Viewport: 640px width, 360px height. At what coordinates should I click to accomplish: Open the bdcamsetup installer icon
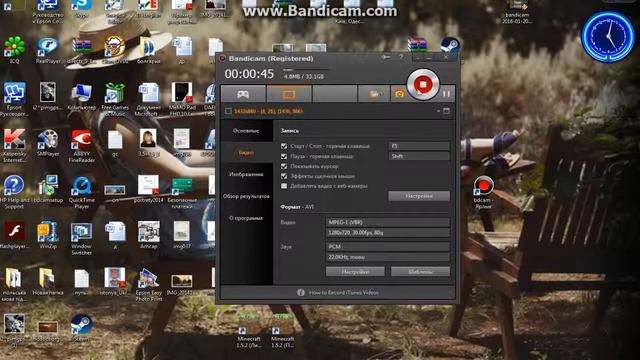(48, 189)
